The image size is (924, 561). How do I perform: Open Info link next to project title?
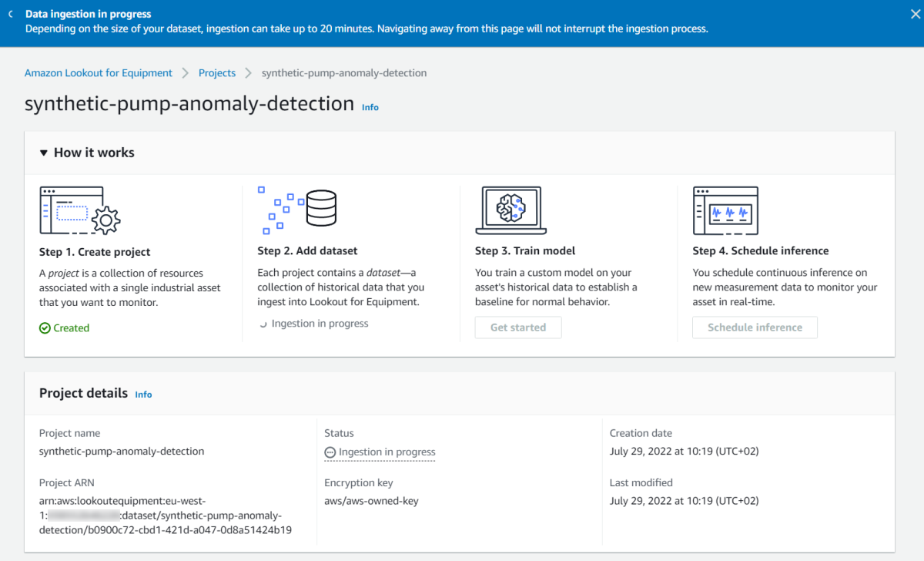pyautogui.click(x=370, y=107)
